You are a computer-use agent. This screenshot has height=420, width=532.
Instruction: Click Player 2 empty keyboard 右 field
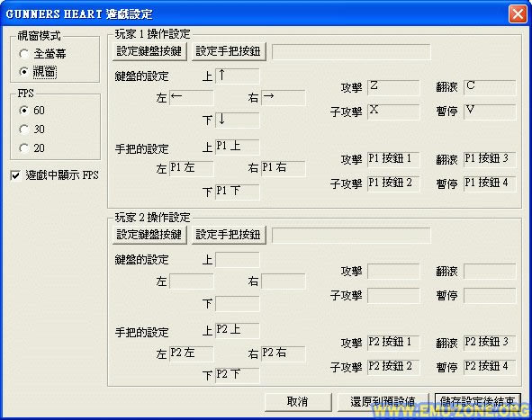(x=284, y=281)
